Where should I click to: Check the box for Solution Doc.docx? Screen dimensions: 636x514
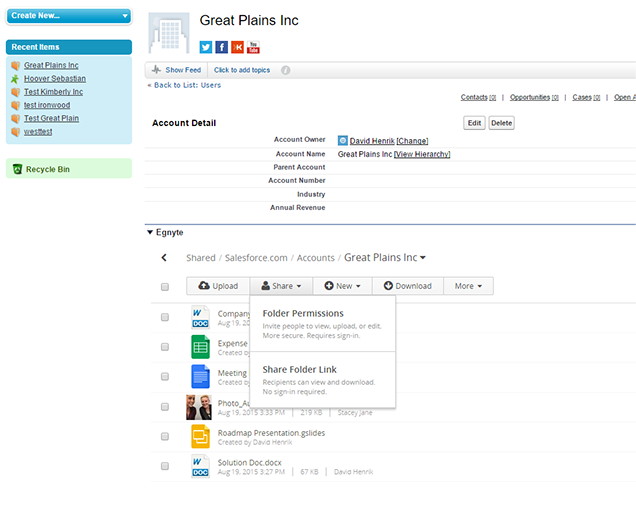point(165,466)
